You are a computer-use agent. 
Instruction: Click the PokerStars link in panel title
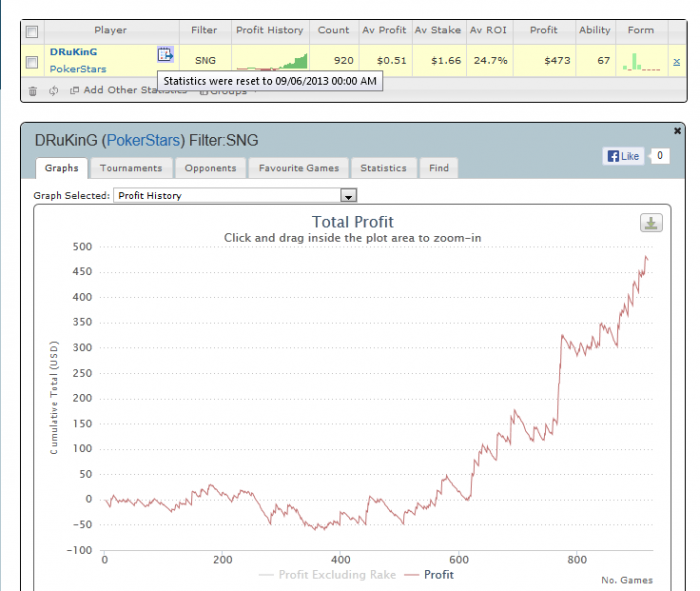(x=143, y=141)
